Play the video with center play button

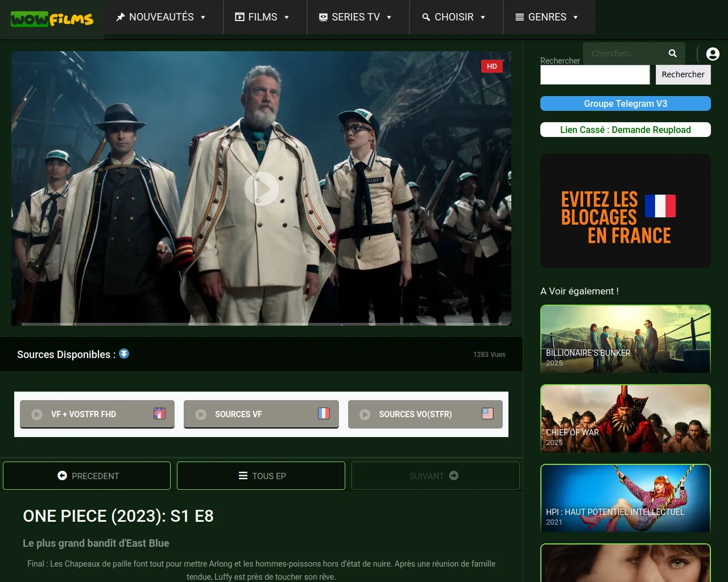pyautogui.click(x=262, y=189)
